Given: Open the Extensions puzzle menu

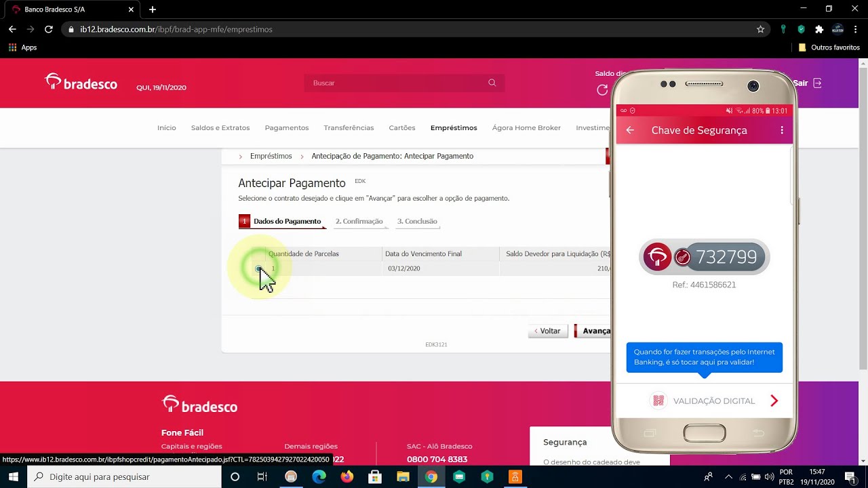Looking at the screenshot, I should pos(819,29).
